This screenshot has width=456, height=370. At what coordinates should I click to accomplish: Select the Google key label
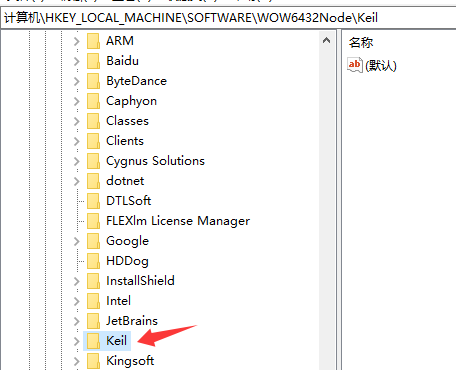[x=127, y=241]
